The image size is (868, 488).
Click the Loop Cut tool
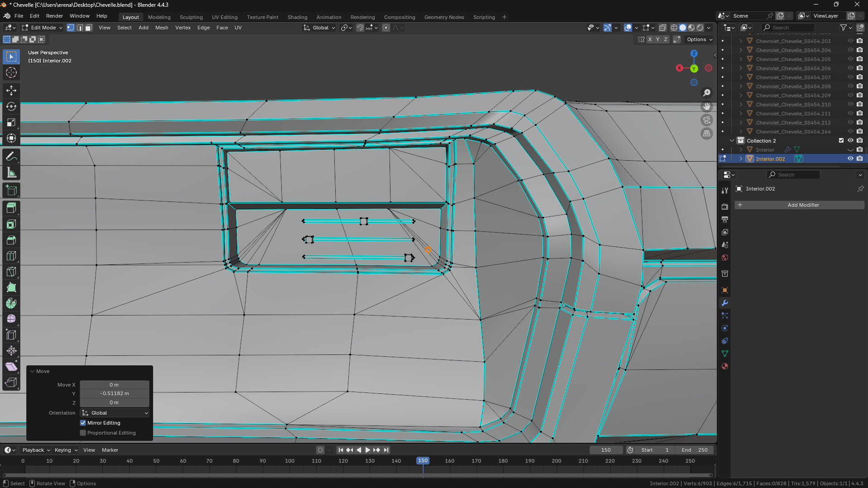point(11,256)
